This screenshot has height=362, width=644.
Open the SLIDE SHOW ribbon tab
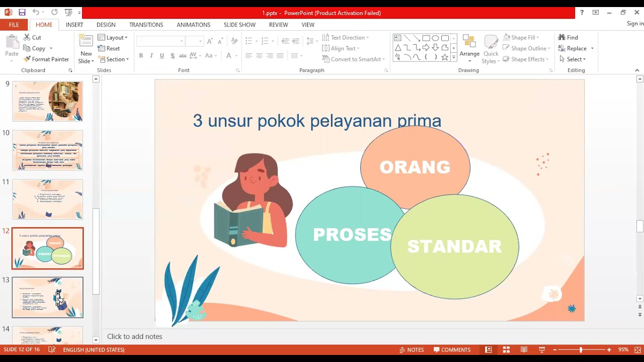pyautogui.click(x=239, y=25)
